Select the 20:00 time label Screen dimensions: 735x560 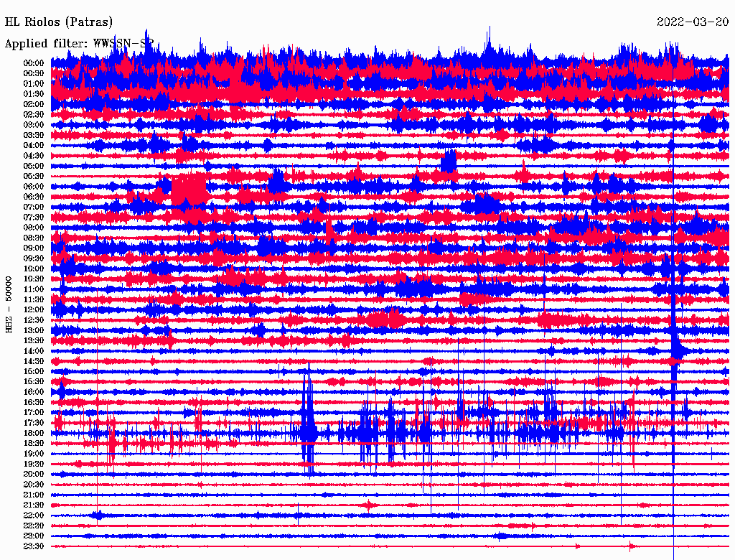pos(34,474)
